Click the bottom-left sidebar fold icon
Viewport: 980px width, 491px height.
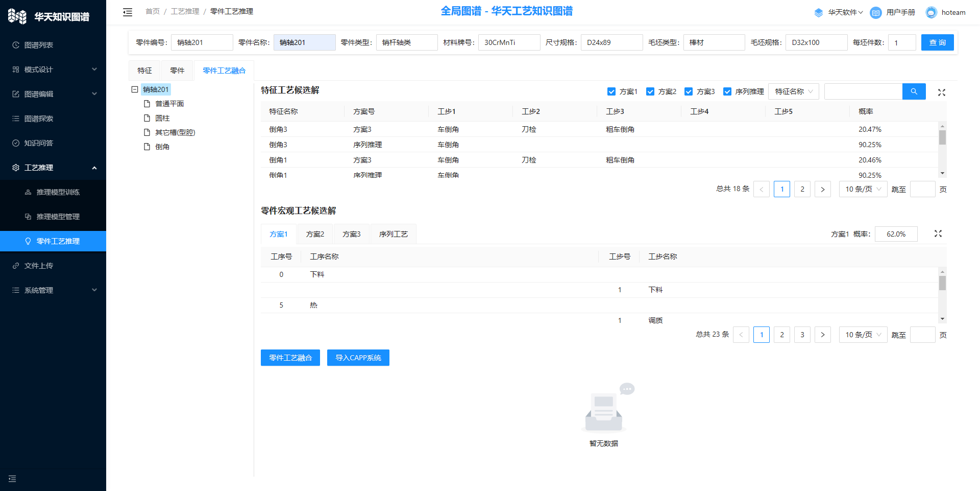(x=12, y=479)
